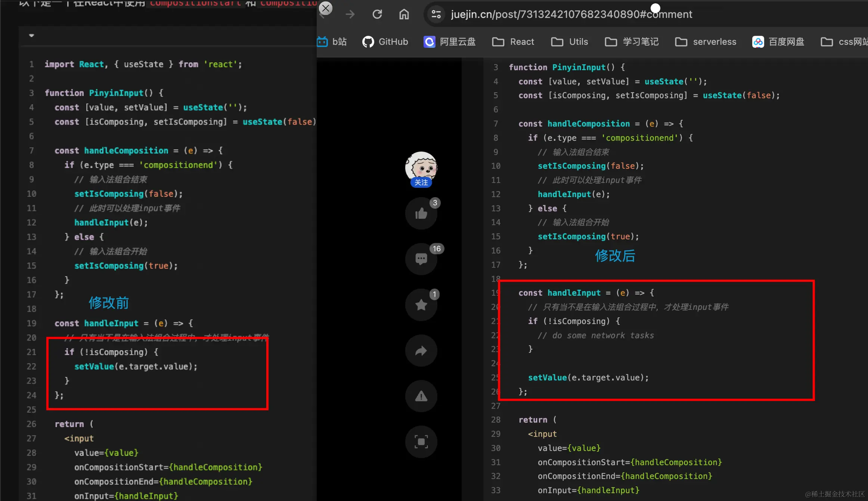
Task: Reload the page with refresh icon
Action: tap(377, 14)
